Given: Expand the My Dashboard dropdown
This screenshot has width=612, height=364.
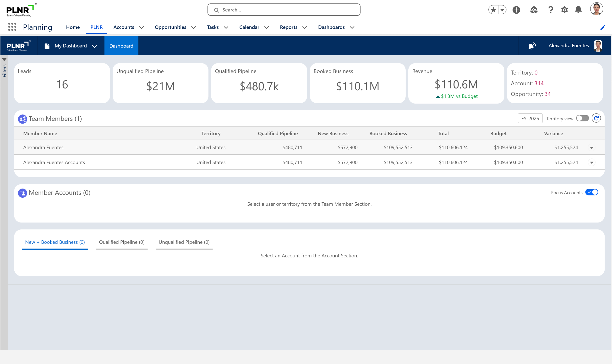Looking at the screenshot, I should pyautogui.click(x=94, y=46).
